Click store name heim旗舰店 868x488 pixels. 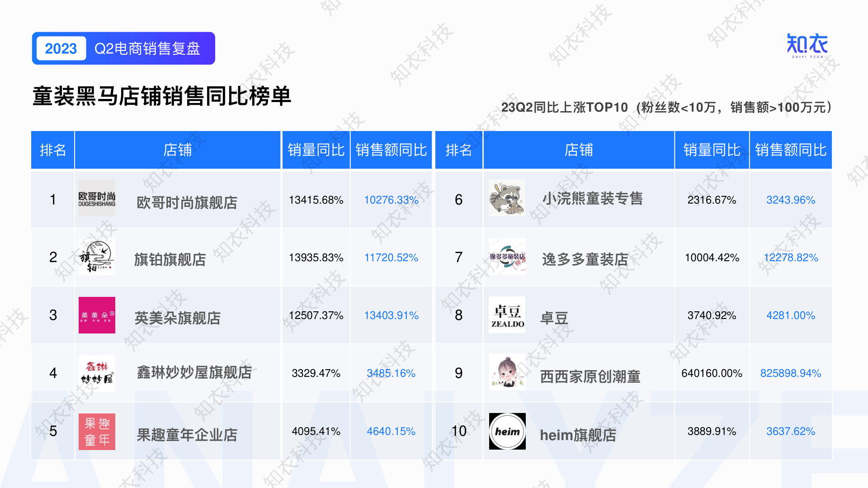pos(578,435)
